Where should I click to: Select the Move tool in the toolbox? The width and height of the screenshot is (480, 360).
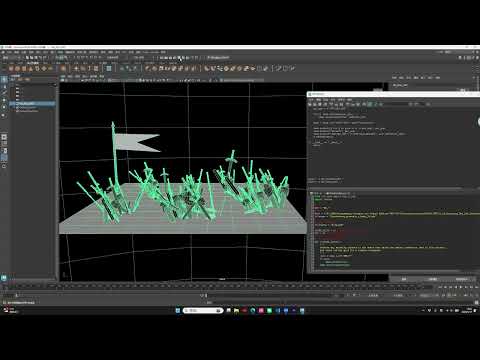[x=4, y=100]
